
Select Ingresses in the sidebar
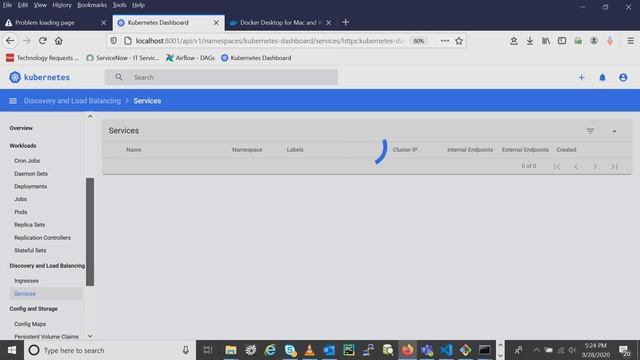coord(26,281)
